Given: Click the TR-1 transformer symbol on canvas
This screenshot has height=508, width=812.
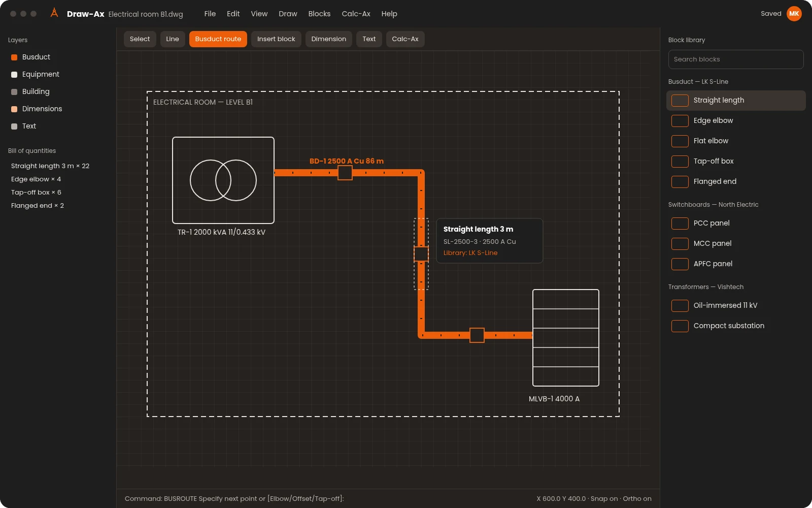Looking at the screenshot, I should pyautogui.click(x=223, y=180).
